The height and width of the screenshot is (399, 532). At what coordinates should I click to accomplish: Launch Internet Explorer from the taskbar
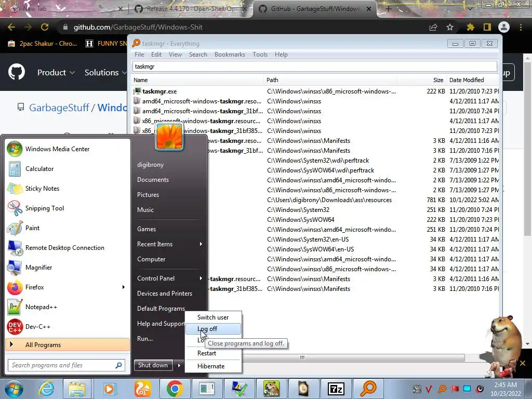click(x=46, y=389)
